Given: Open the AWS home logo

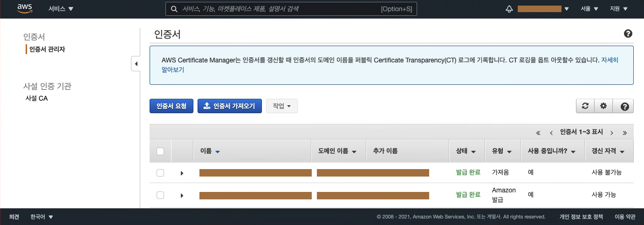Looking at the screenshot, I should pyautogui.click(x=24, y=8).
